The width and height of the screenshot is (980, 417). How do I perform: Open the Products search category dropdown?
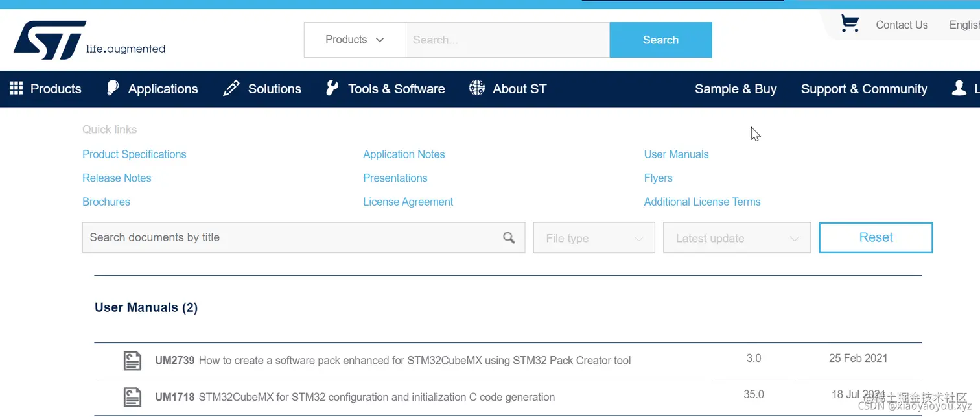click(x=355, y=40)
